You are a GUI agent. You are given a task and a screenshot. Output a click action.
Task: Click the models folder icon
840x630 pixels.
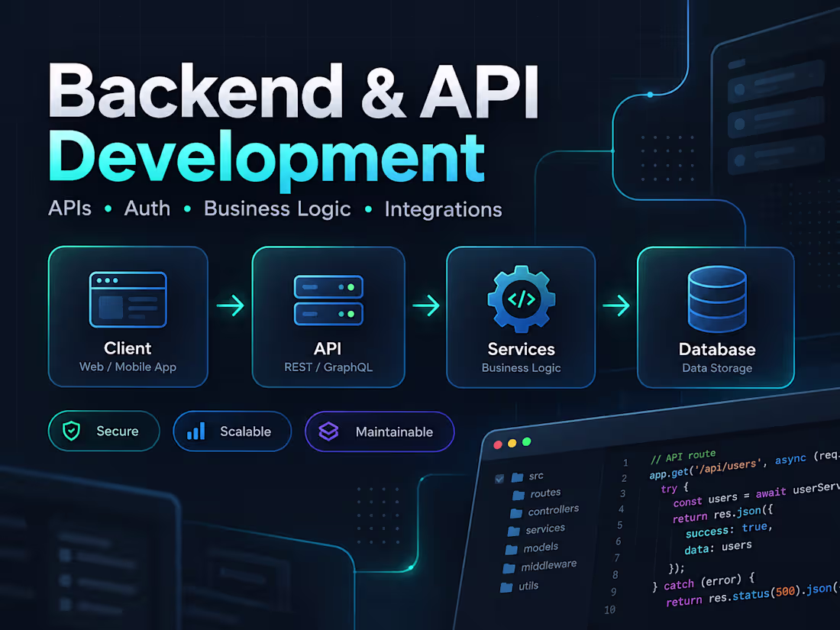pos(512,550)
